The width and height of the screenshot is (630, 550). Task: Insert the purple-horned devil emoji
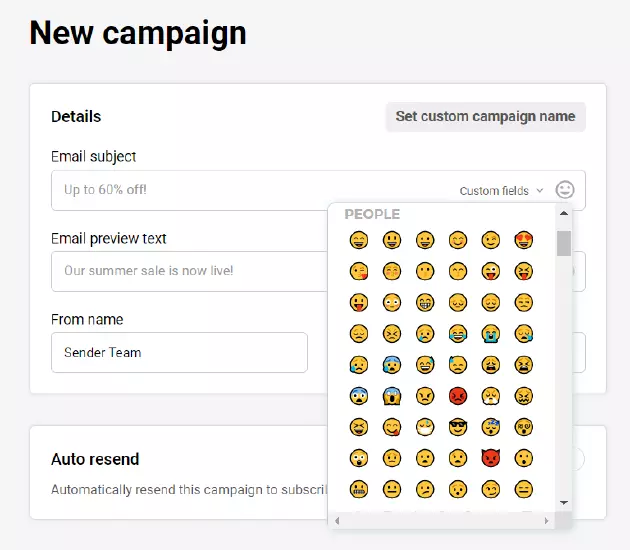(x=490, y=458)
